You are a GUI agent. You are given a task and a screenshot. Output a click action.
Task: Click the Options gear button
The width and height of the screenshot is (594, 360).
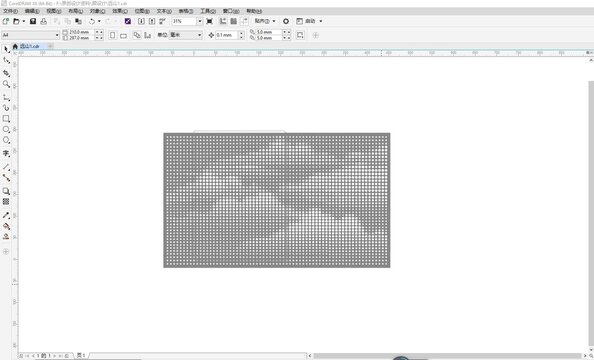coord(286,21)
